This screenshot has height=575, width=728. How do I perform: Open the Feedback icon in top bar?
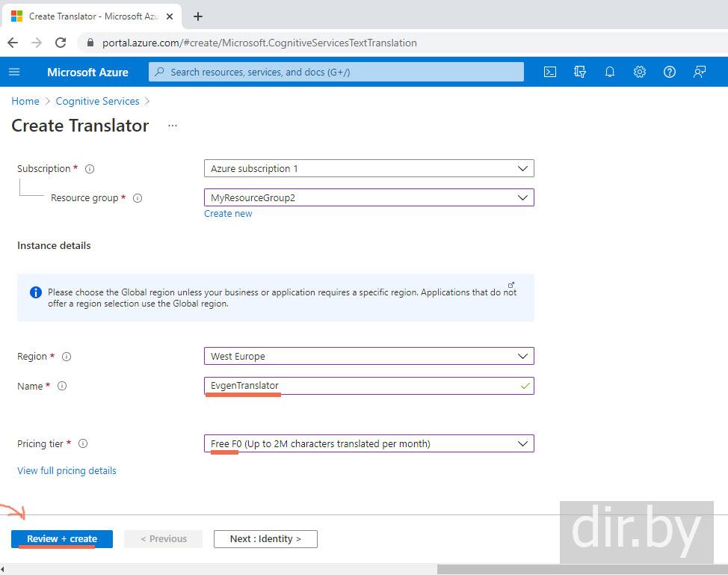(x=699, y=72)
